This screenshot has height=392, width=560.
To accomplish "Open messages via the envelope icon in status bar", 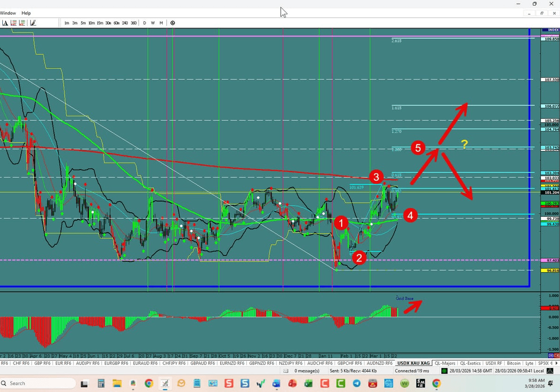I will (287, 371).
